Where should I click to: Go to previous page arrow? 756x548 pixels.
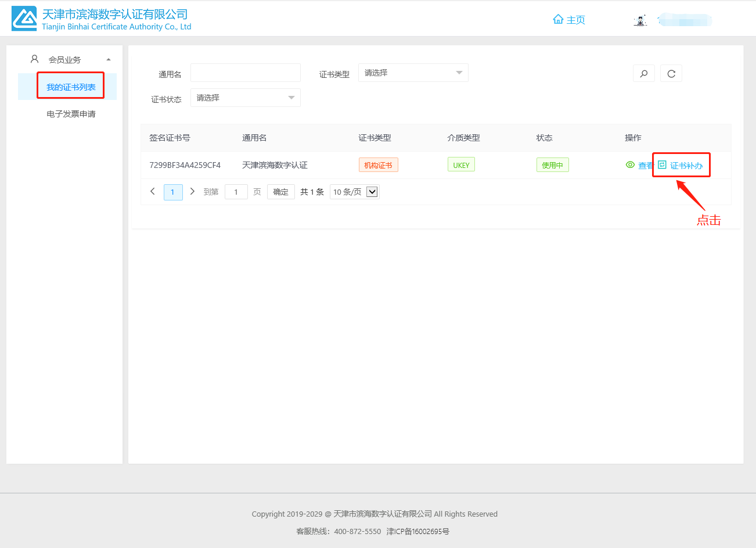pyautogui.click(x=153, y=191)
